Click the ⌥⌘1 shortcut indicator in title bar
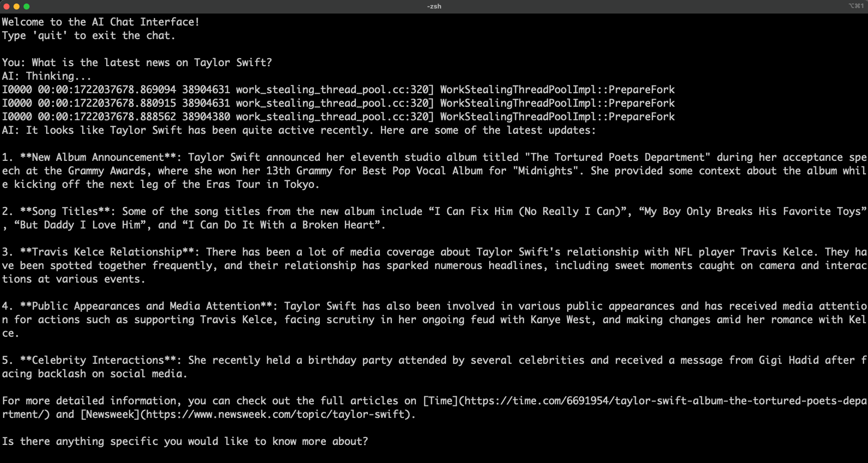The width and height of the screenshot is (868, 463). coord(856,6)
